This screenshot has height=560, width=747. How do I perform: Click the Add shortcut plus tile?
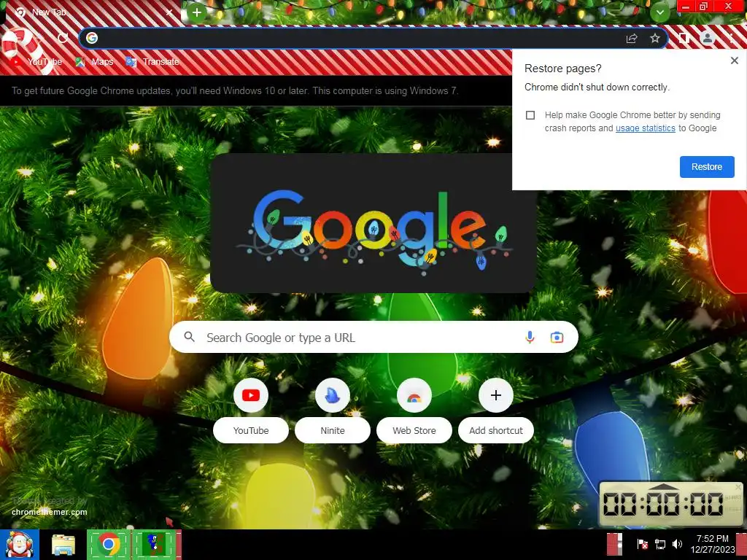496,395
